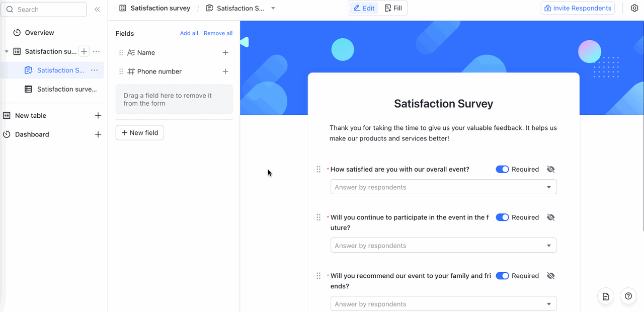This screenshot has height=312, width=644.
Task: Expand the view switcher arrow beside Satisfaction S...
Action: pos(273,9)
